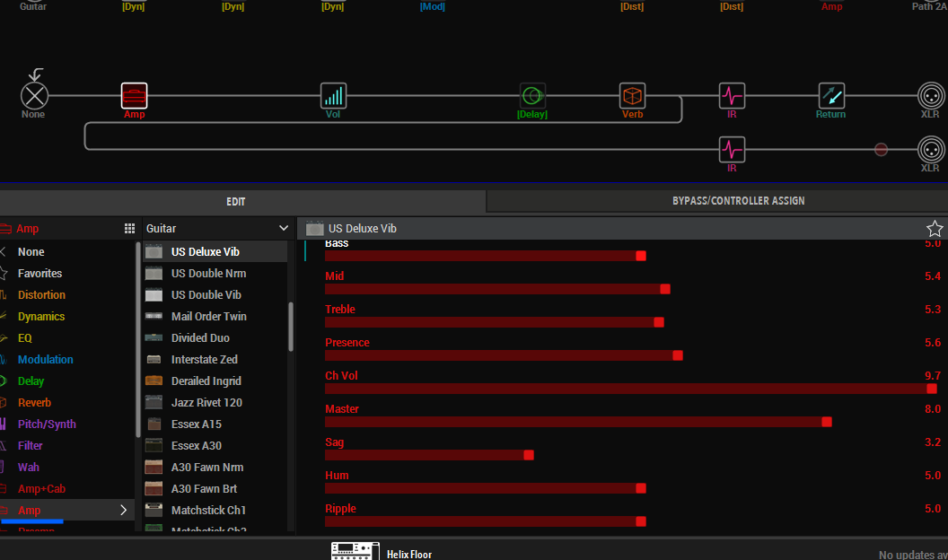This screenshot has height=560, width=948.
Task: Click the input None block icon
Action: point(34,95)
